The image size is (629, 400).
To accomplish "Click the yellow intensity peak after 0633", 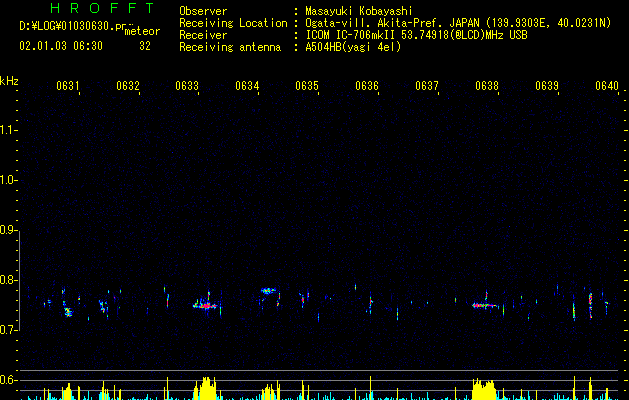I will click(205, 388).
